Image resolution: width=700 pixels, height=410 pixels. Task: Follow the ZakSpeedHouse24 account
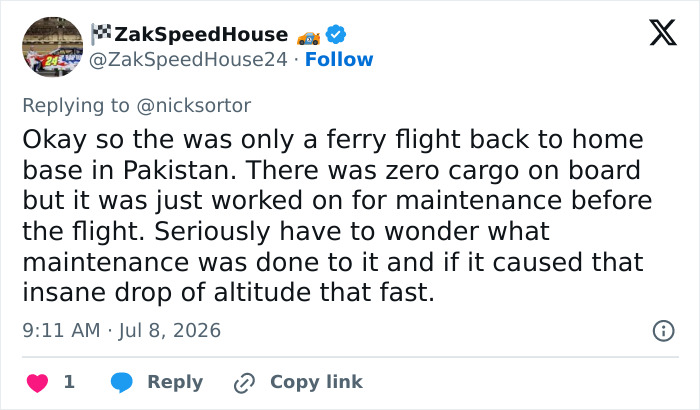click(x=339, y=59)
